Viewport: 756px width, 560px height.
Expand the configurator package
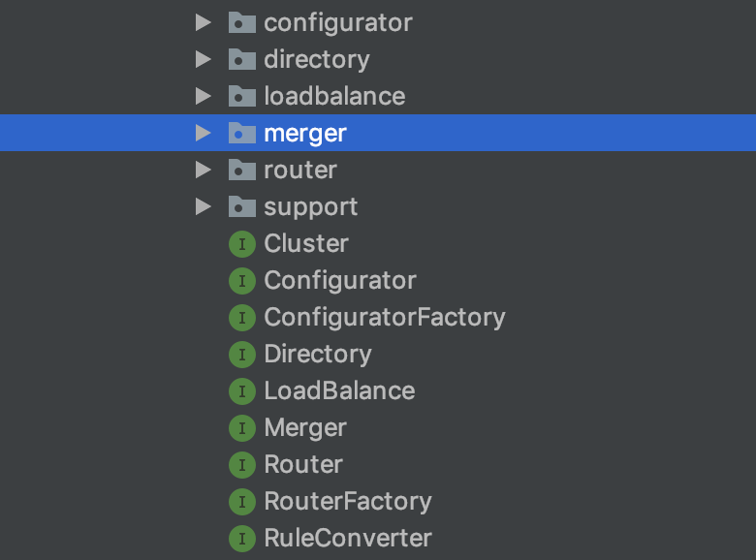coord(203,22)
